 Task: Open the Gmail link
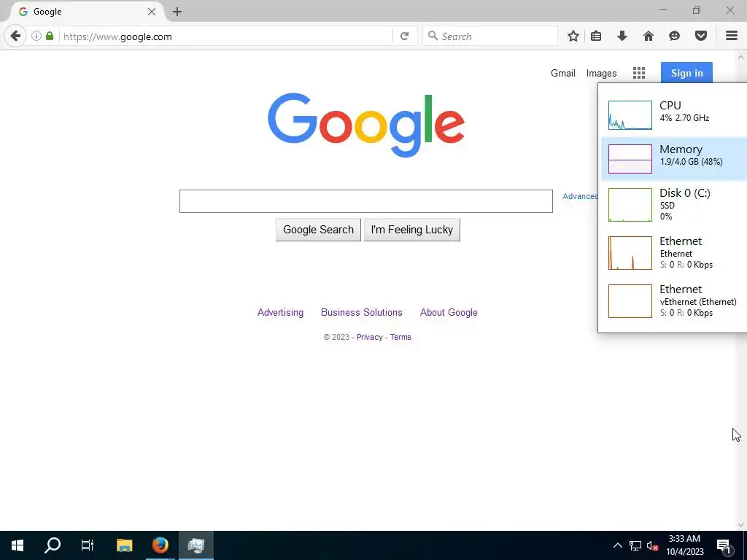[x=563, y=74]
